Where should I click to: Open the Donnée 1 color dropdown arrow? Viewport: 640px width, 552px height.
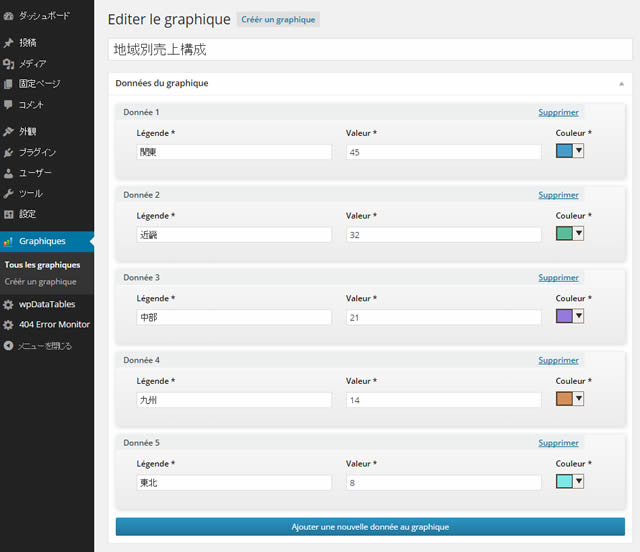click(578, 151)
